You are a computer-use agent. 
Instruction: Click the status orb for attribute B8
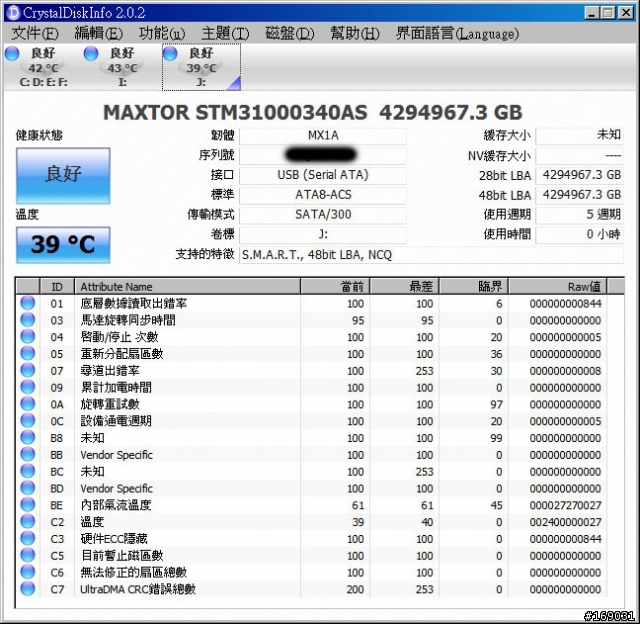[x=28, y=437]
